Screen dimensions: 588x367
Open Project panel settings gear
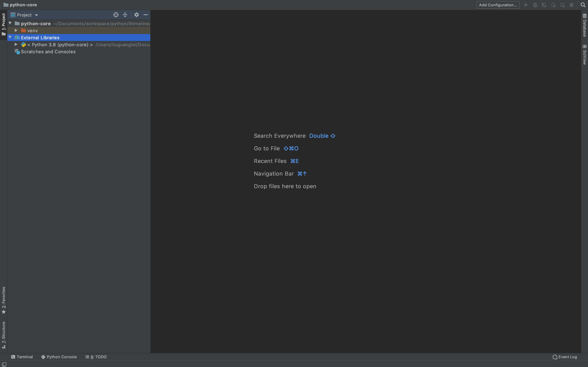point(137,15)
